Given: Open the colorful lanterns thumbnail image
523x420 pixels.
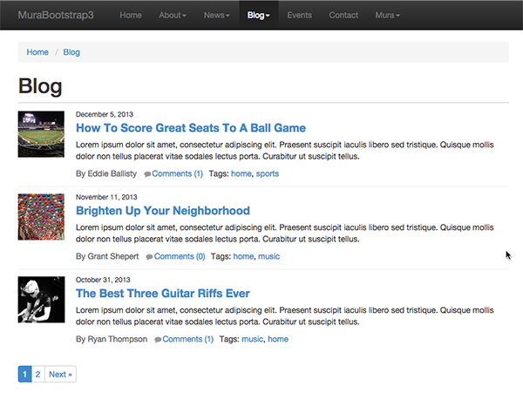Looking at the screenshot, I should (x=41, y=217).
